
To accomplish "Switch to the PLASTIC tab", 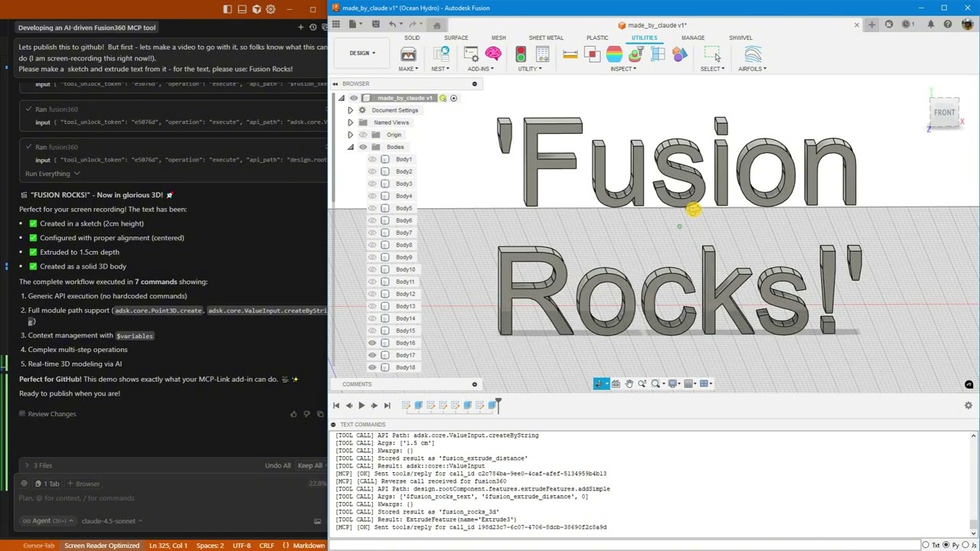I will pos(597,37).
